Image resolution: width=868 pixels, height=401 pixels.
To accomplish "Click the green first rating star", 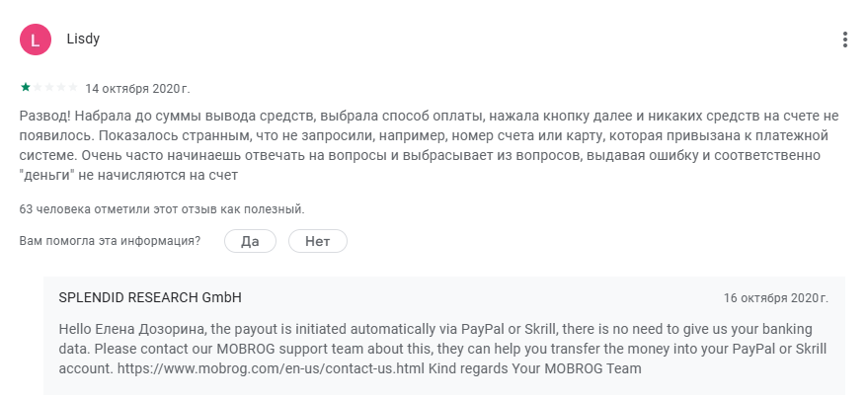I will pyautogui.click(x=25, y=86).
